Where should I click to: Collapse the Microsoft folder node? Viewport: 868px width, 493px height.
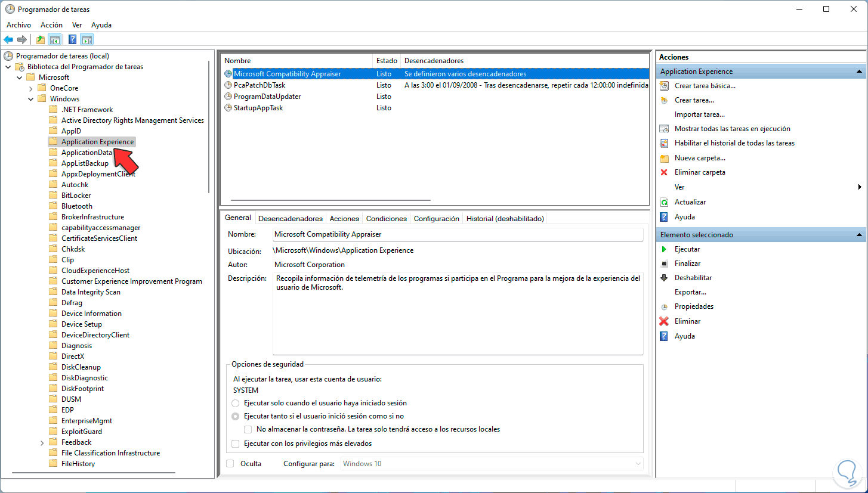20,77
